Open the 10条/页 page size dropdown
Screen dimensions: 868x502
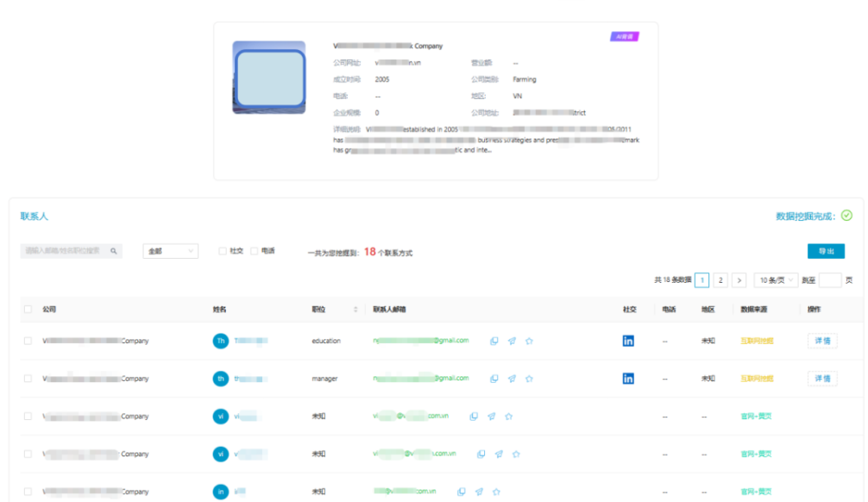pos(777,280)
